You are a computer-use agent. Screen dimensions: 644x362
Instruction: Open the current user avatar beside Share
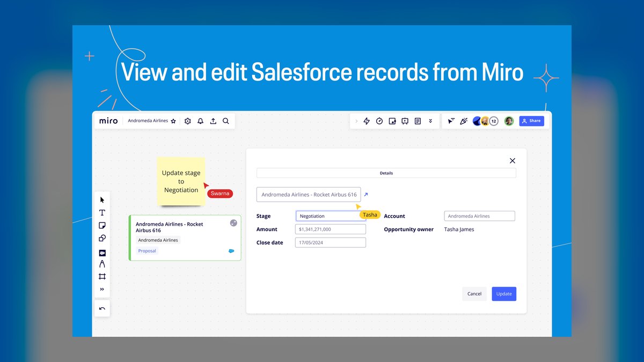point(509,121)
